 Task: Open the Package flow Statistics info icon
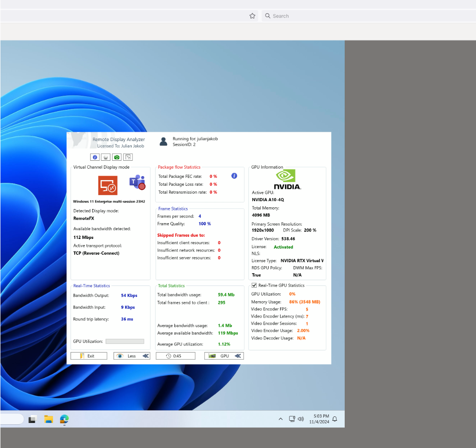(234, 176)
